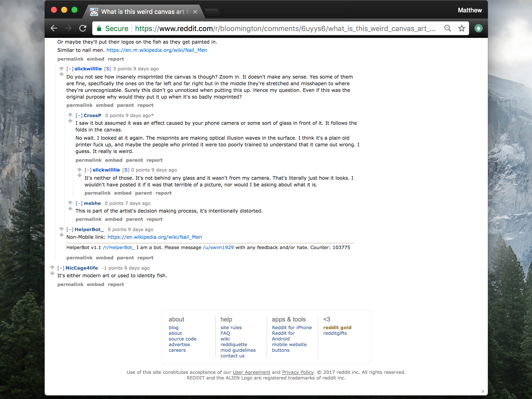Go back with the browser back arrow
The image size is (532, 399).
coord(54,28)
